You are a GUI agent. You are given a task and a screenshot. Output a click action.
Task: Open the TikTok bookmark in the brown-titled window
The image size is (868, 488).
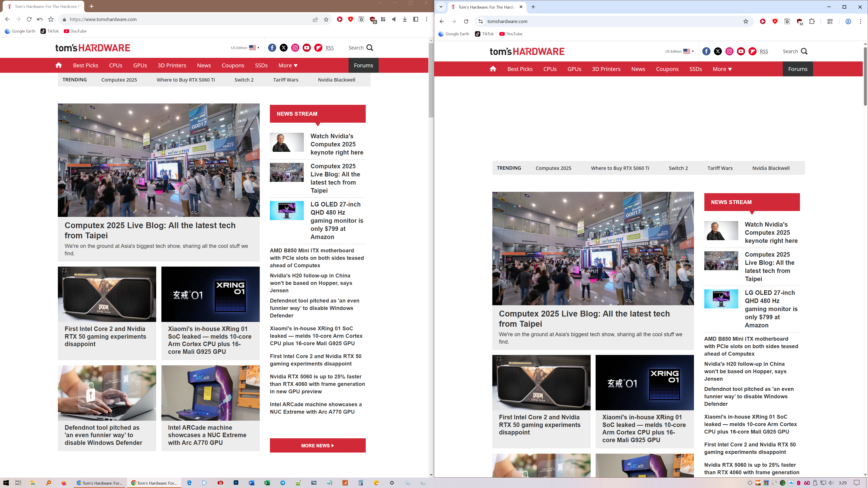click(50, 31)
